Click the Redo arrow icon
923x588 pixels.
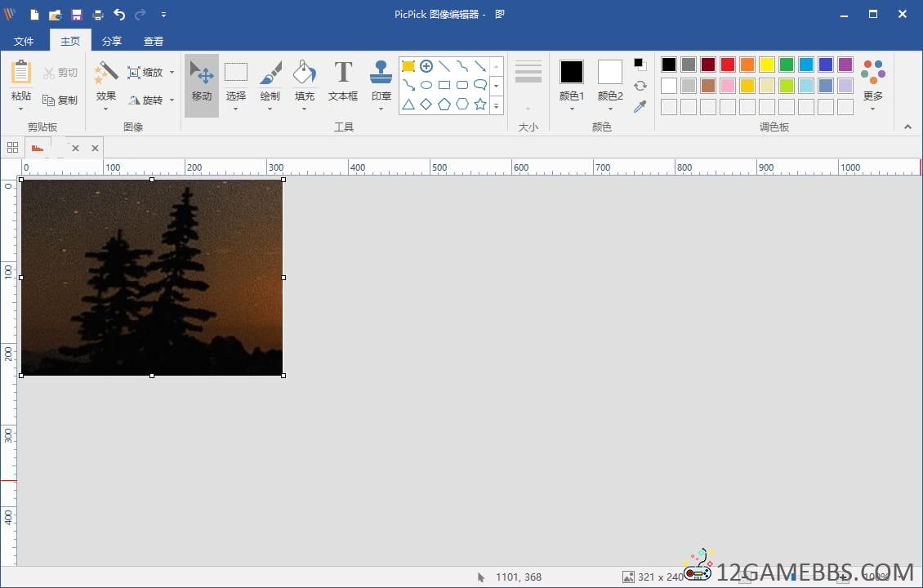[140, 15]
